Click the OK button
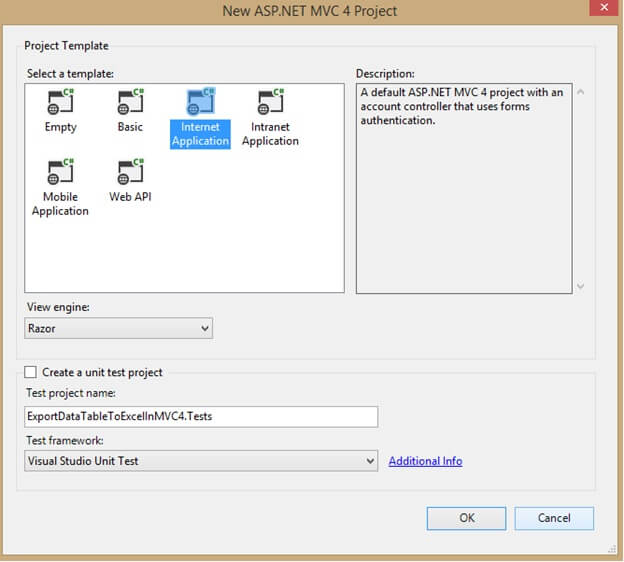 pyautogui.click(x=466, y=518)
